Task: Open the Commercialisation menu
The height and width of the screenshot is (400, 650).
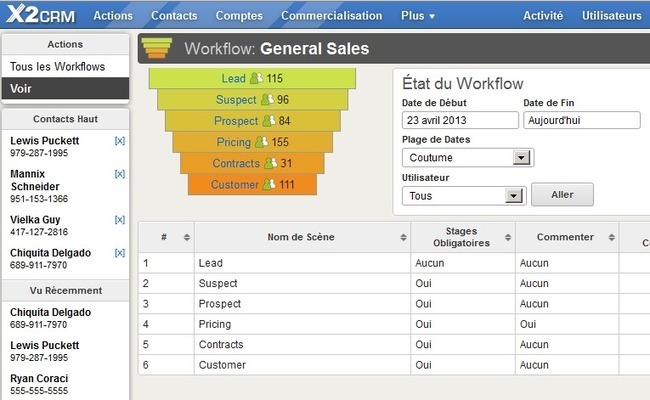Action: pyautogui.click(x=331, y=16)
